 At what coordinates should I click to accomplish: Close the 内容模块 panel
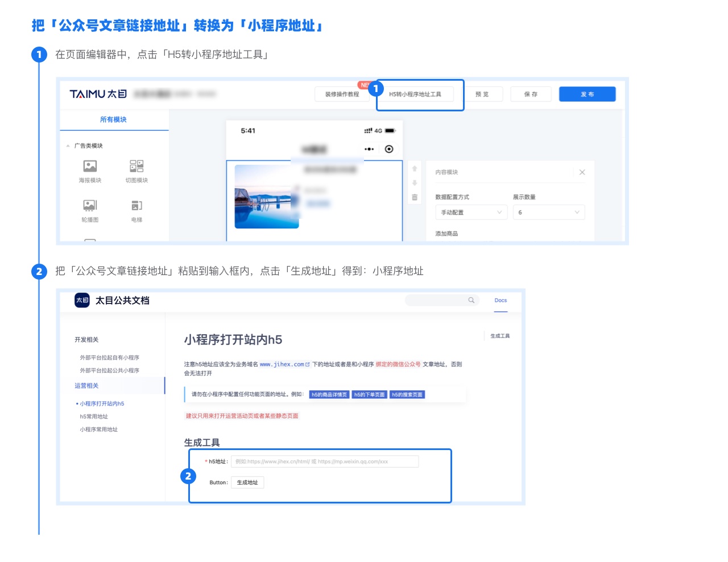(x=582, y=172)
